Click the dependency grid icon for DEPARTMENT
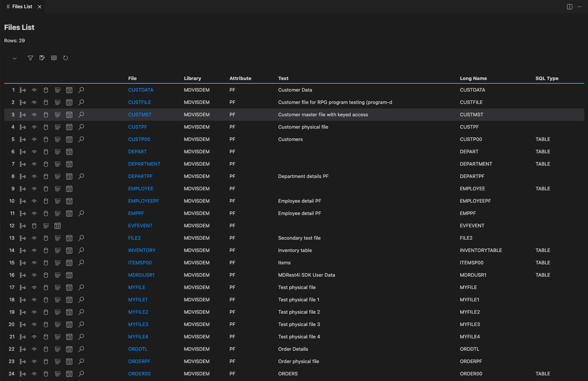The image size is (588, 381). [58, 164]
